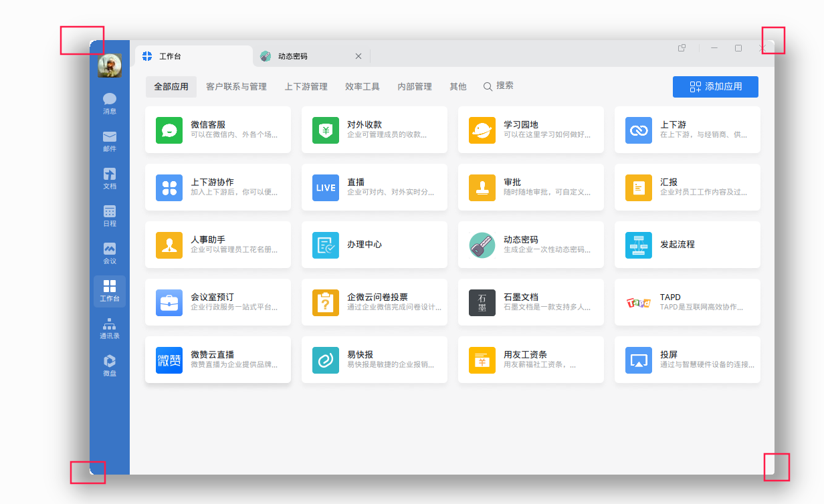Select the 其他 category tab
Image resolution: width=824 pixels, height=504 pixels.
[458, 87]
